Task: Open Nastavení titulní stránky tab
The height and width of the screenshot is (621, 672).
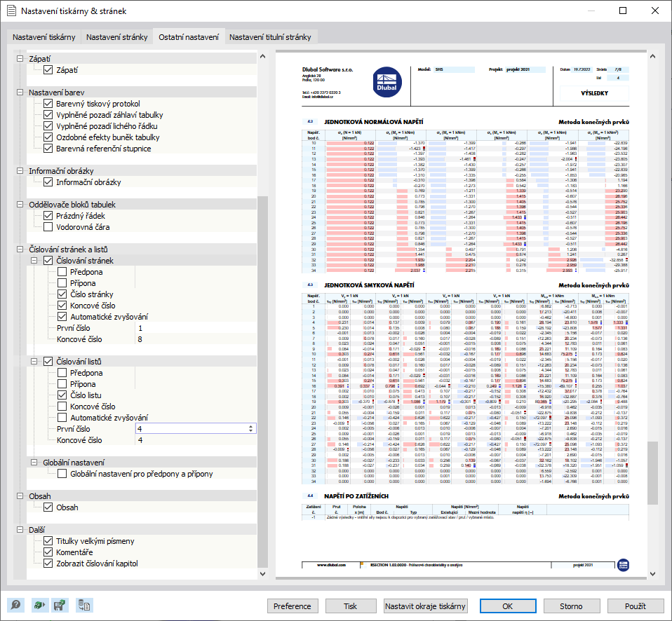Action: coord(270,37)
